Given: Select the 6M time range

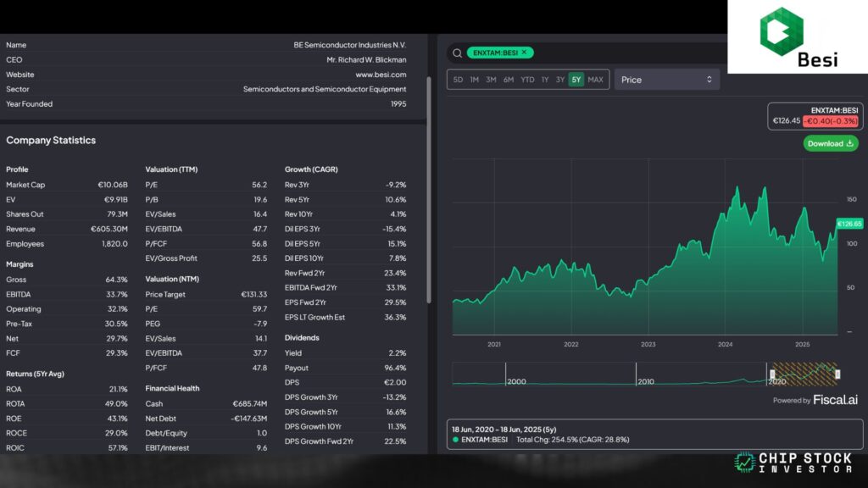Looking at the screenshot, I should [x=509, y=80].
